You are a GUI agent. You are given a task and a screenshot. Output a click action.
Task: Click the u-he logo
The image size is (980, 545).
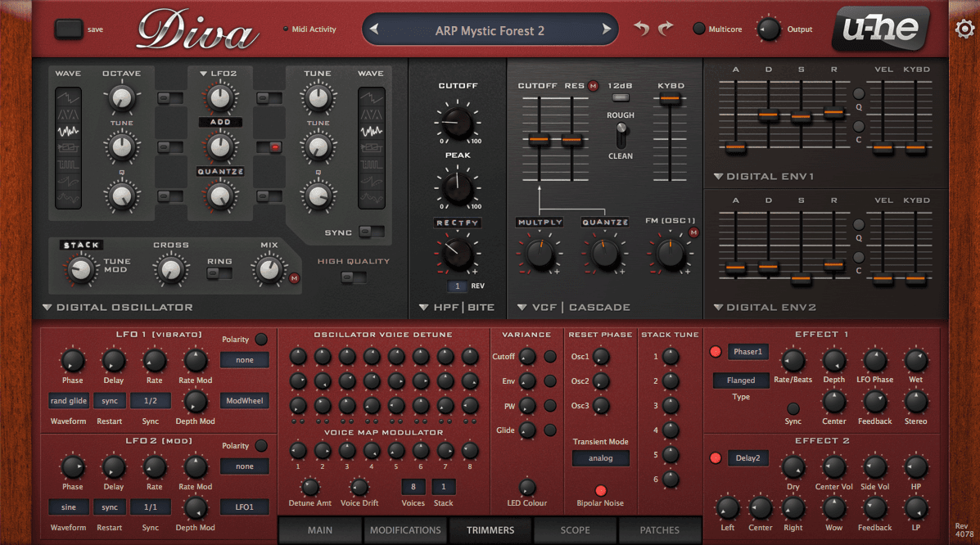(x=881, y=28)
